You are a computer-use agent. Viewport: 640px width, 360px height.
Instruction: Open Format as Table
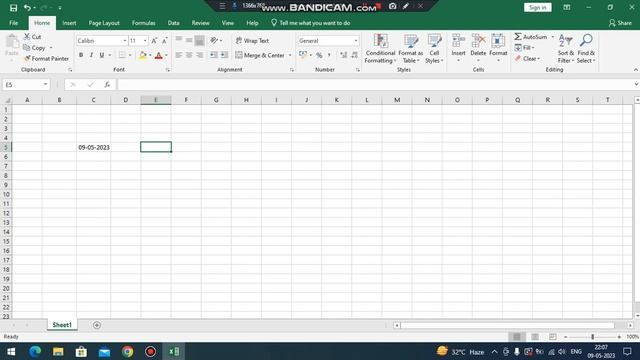(x=411, y=49)
